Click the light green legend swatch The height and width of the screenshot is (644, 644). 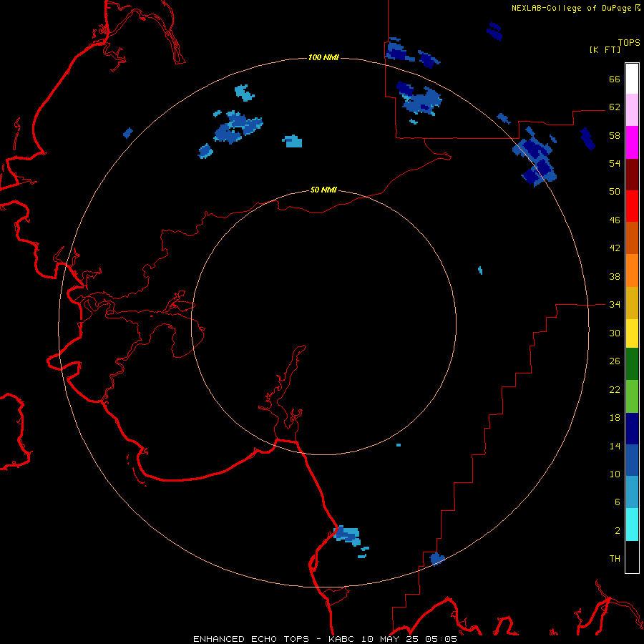tap(632, 396)
